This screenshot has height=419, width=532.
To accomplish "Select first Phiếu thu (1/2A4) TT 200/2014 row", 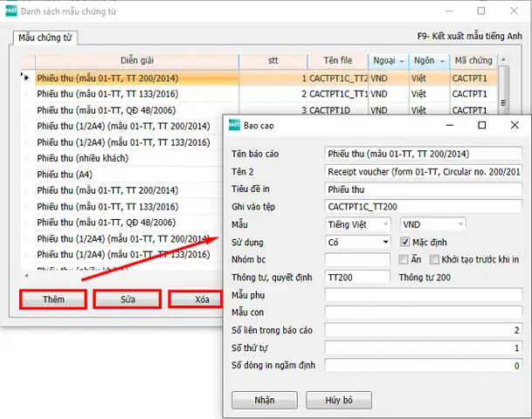I will tap(123, 126).
